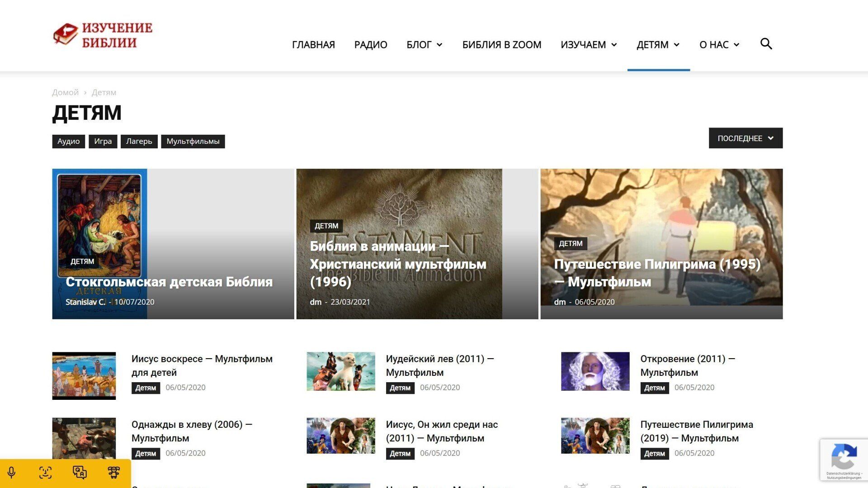Click the ДЕТЯМ tag on Библия в анимации
The image size is (868, 488).
click(326, 226)
